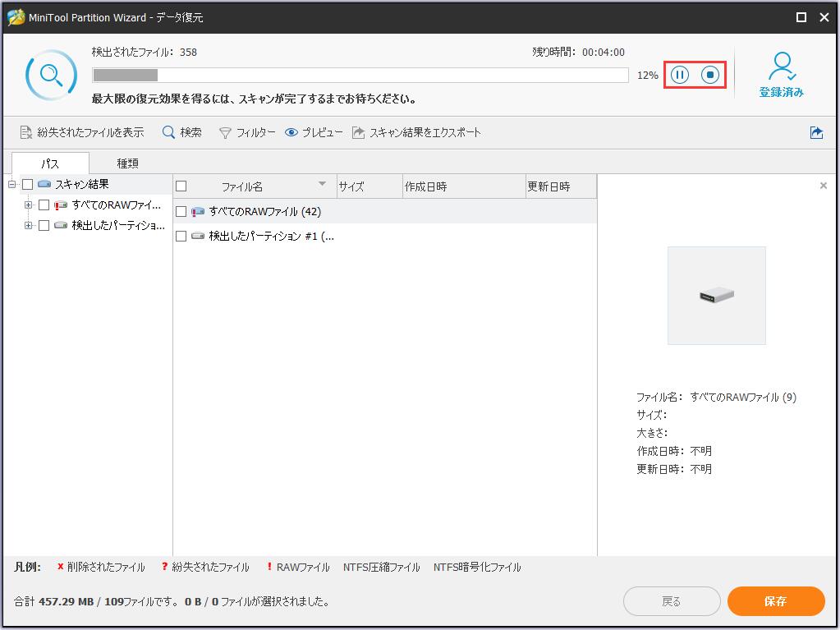Click the share icon on the toolbar
The width and height of the screenshot is (840, 630).
(x=816, y=132)
